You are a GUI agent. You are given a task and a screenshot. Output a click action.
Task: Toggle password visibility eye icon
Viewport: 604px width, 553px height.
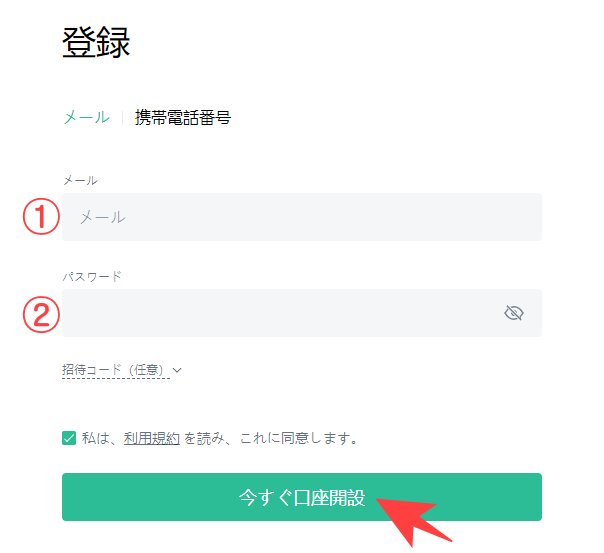point(513,313)
